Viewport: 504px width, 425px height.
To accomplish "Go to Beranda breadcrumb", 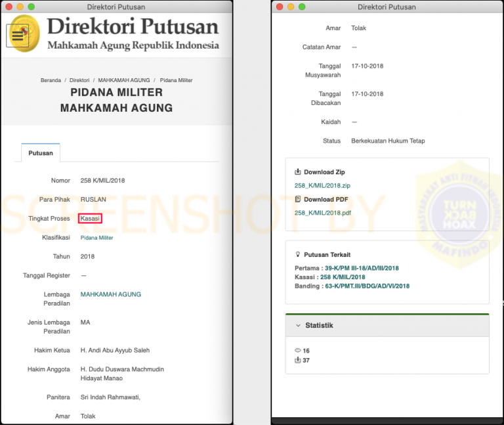I will click(51, 80).
